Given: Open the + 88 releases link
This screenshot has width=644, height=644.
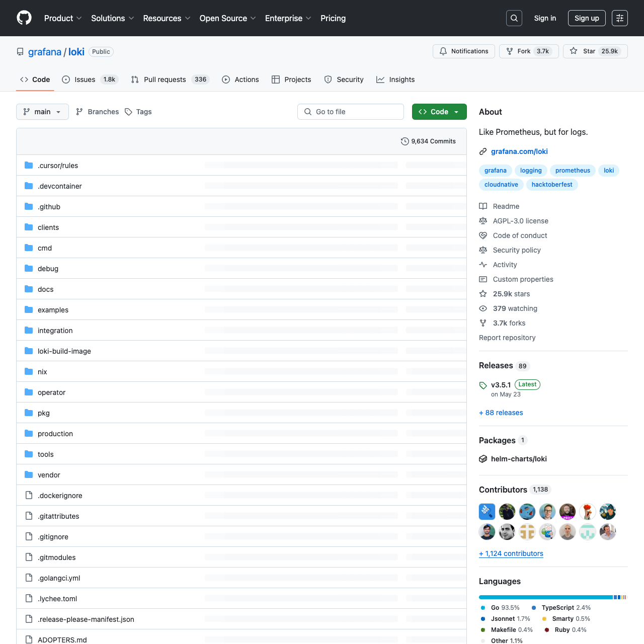Looking at the screenshot, I should (x=501, y=413).
